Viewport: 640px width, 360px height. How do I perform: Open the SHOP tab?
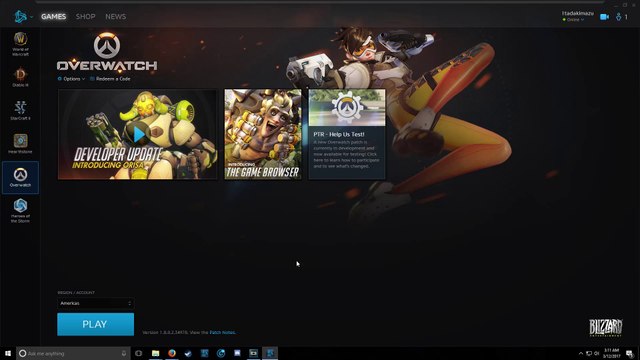(85, 16)
